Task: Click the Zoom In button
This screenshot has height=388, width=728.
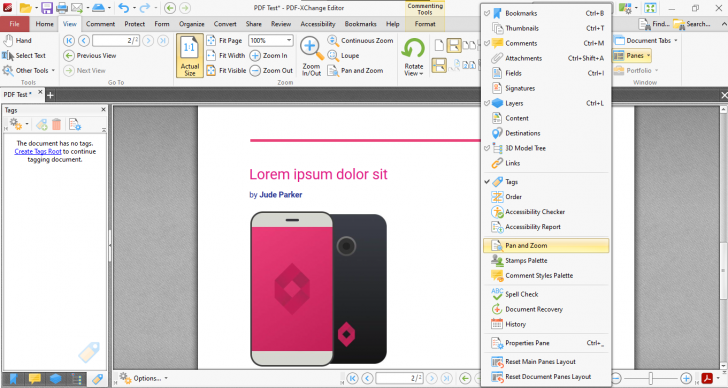Action: [x=269, y=55]
